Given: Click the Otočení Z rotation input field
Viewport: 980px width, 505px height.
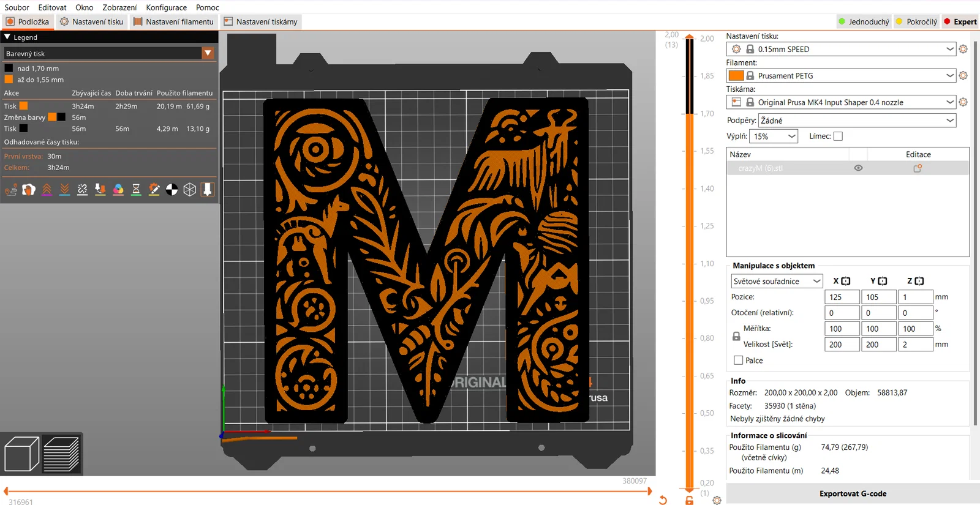Looking at the screenshot, I should (915, 313).
